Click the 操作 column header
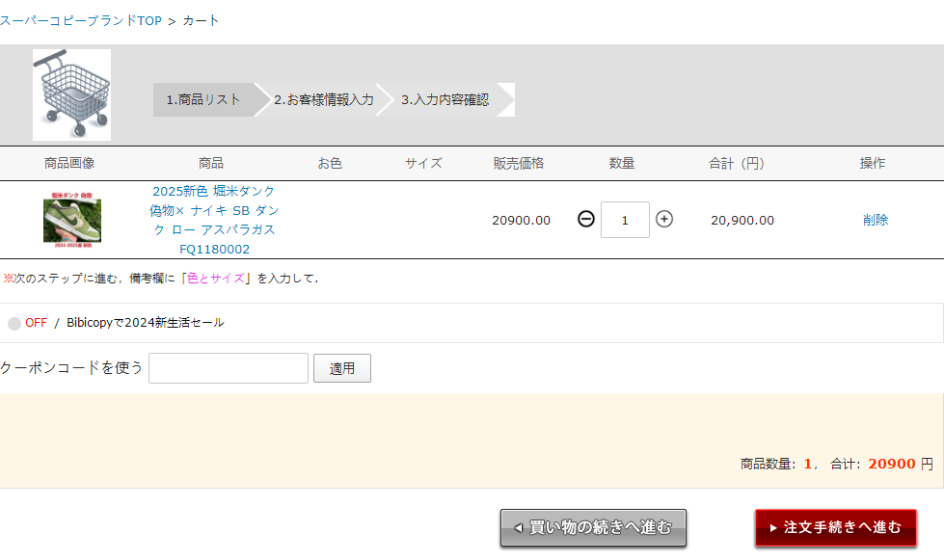The width and height of the screenshot is (944, 560). point(873,163)
